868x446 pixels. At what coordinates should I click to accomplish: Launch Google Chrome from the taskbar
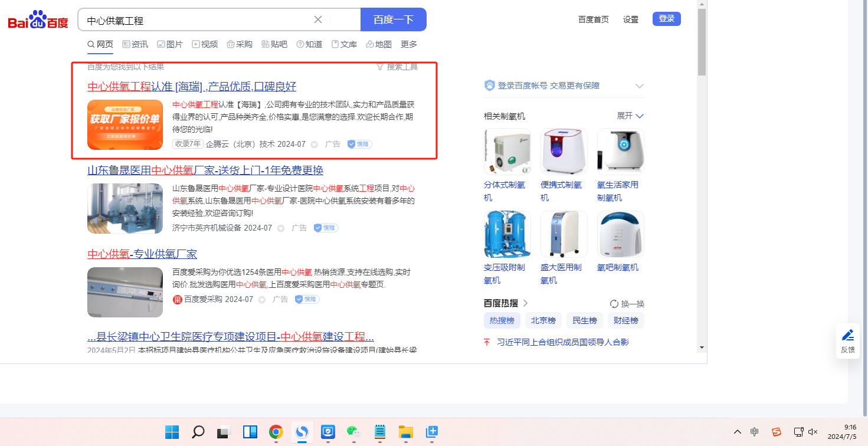point(276,432)
